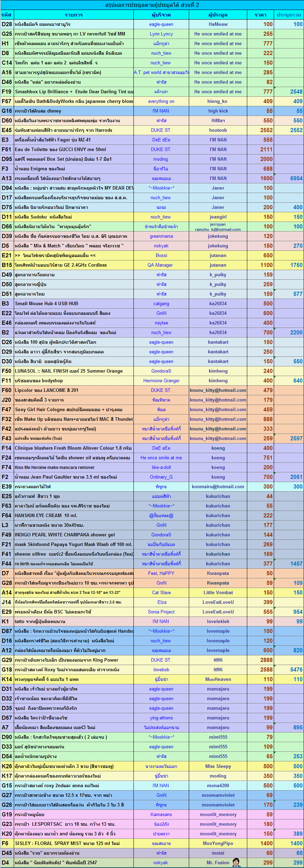Select bidder cell 'konmairu@hotmail.com'
The width and height of the screenshot is (304, 868).
click(218, 487)
